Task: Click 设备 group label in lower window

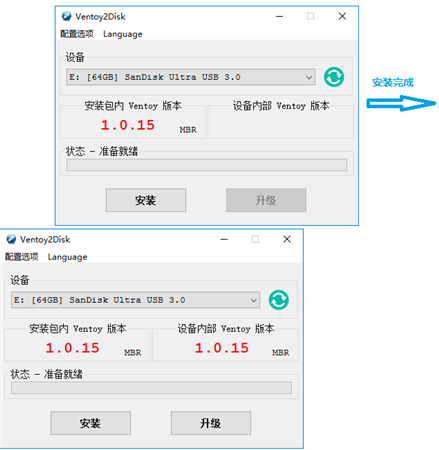Action: point(20,280)
